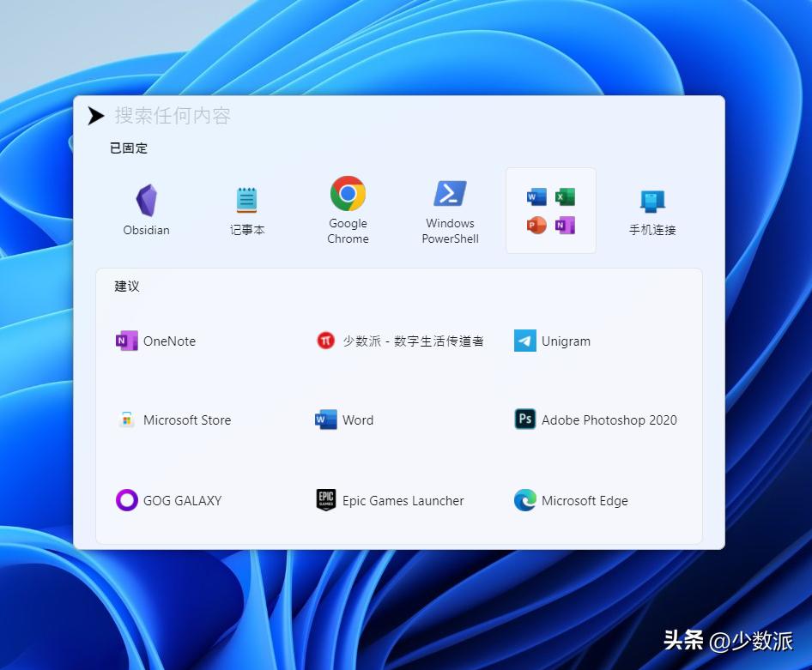Click the PowerPoint icon in the pinned Office folder
Viewport: 812px width, 670px height.
coord(536,226)
